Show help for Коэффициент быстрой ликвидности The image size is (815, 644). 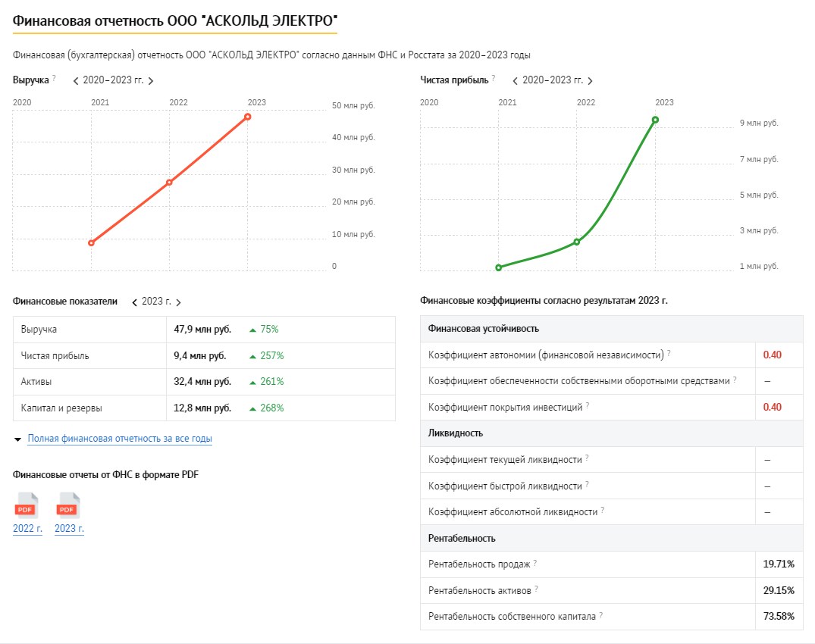click(x=587, y=485)
